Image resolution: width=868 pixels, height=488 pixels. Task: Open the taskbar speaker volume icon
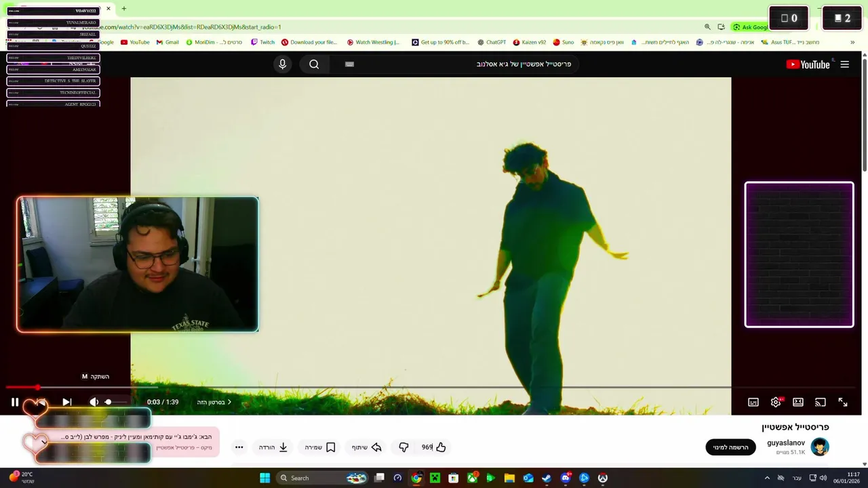pos(824,478)
